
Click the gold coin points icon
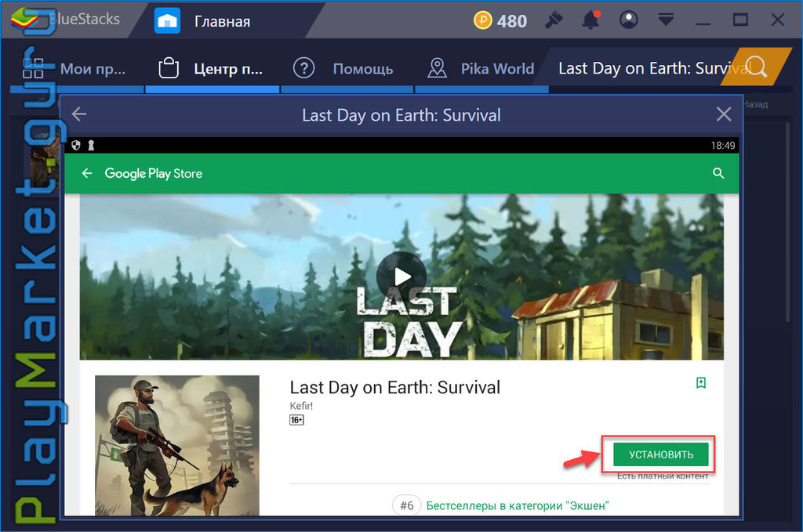click(x=482, y=21)
